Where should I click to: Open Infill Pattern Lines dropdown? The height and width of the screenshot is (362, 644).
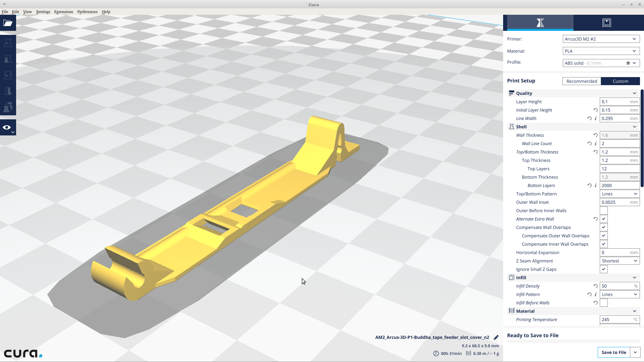pos(620,294)
